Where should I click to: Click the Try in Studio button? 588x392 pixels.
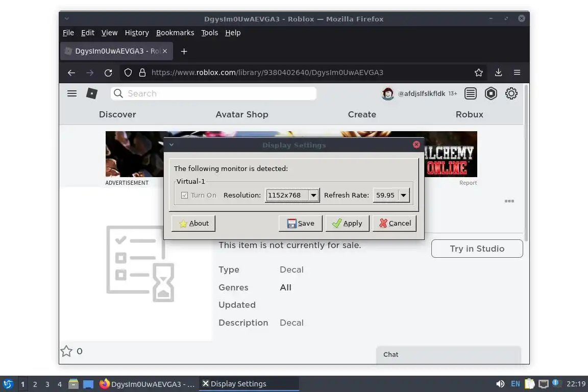click(477, 249)
